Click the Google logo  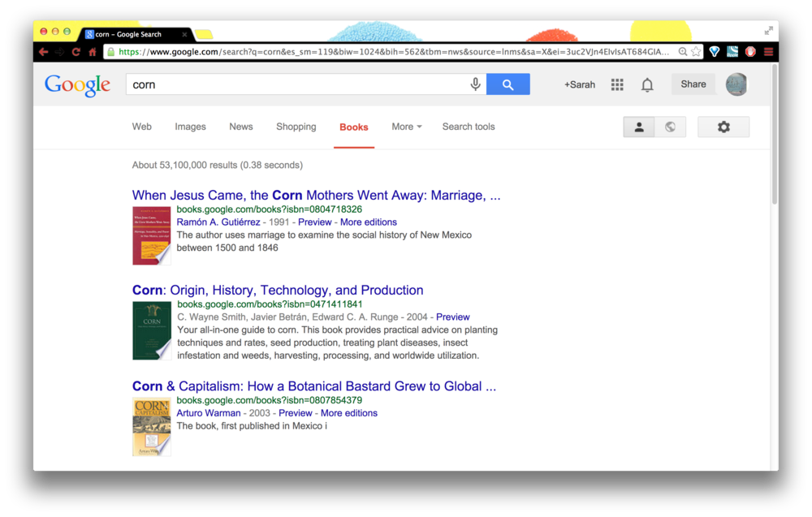click(78, 85)
